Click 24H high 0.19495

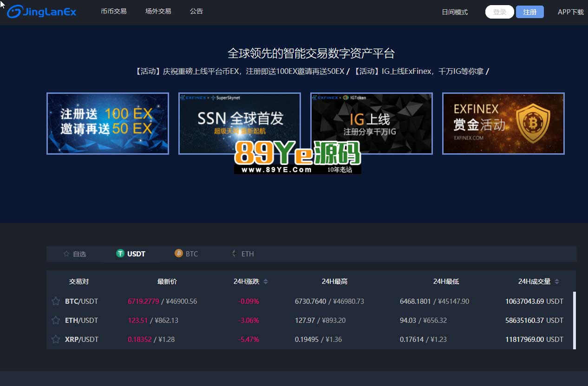coord(307,340)
